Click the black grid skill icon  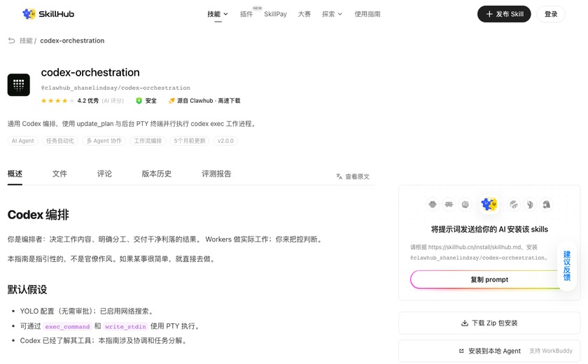tap(19, 85)
